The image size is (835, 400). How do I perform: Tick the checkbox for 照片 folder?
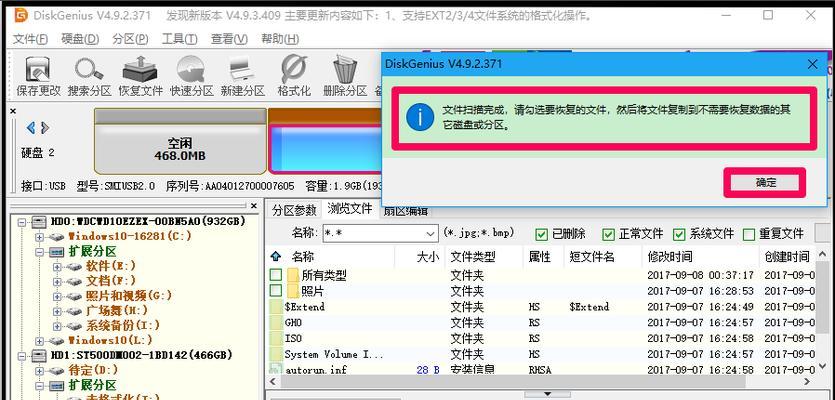click(x=276, y=291)
